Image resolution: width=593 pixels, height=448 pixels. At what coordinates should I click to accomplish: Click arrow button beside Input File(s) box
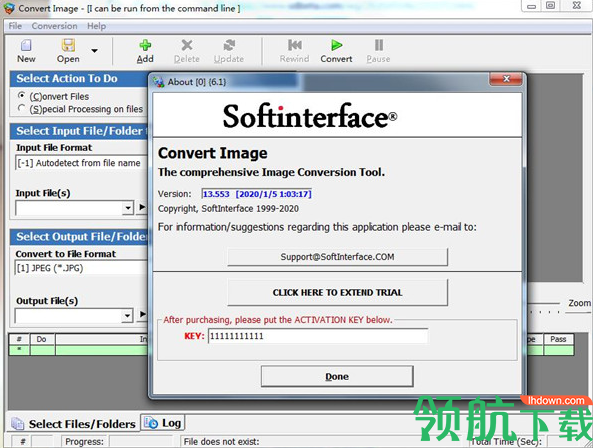click(x=142, y=207)
